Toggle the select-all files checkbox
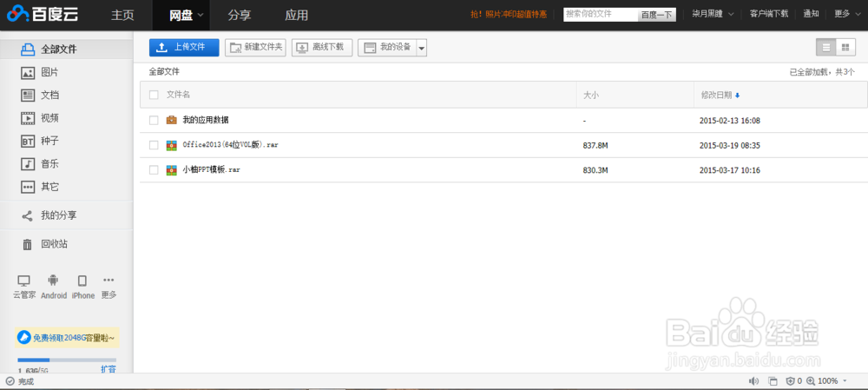 click(154, 95)
